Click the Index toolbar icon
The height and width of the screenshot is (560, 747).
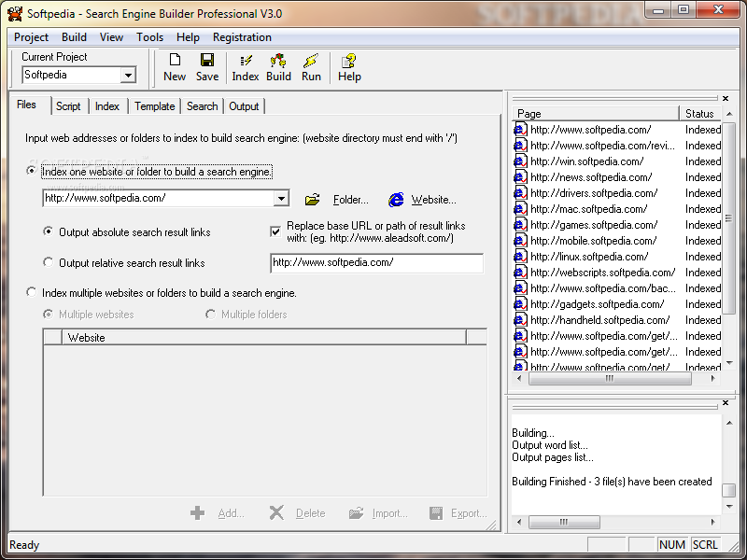pyautogui.click(x=246, y=61)
